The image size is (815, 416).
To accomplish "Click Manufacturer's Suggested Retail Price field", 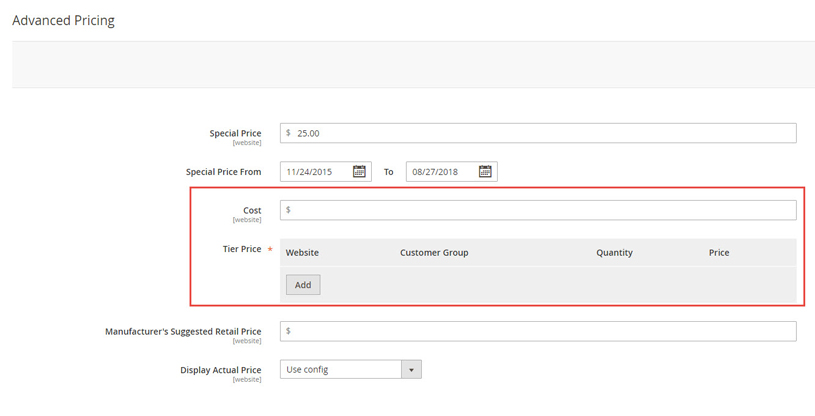I will click(538, 331).
